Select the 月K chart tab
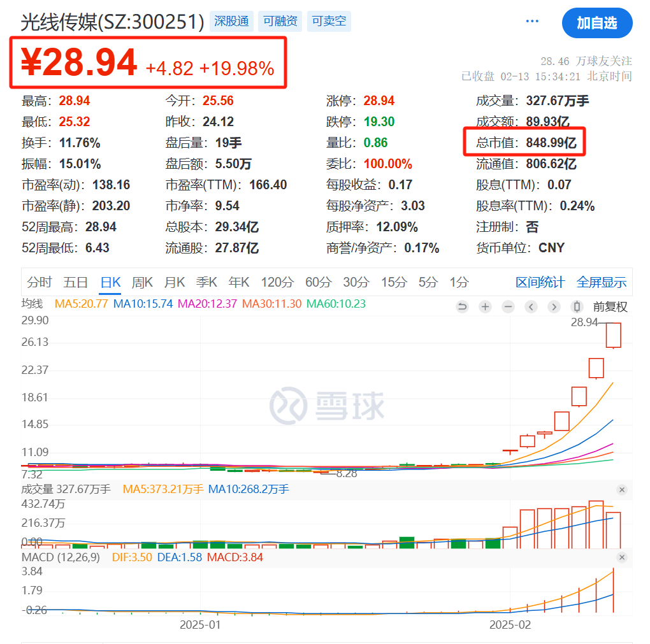The image size is (650, 644). 175,282
